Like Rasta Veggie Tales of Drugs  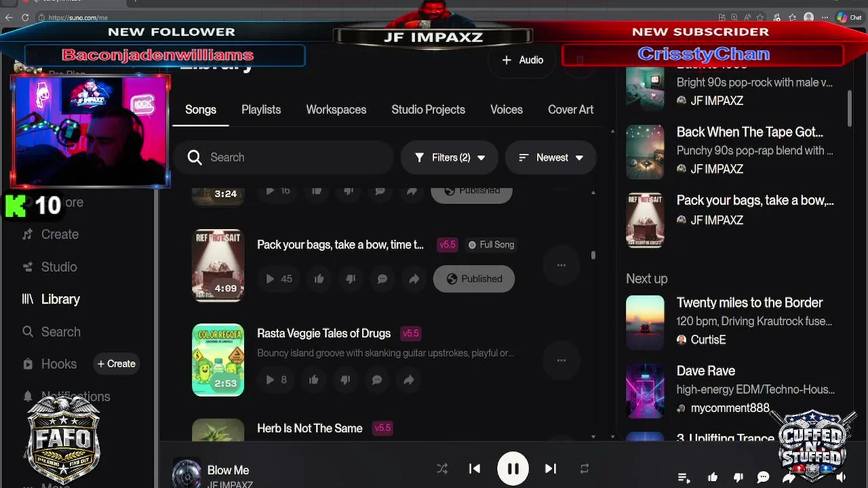[313, 380]
